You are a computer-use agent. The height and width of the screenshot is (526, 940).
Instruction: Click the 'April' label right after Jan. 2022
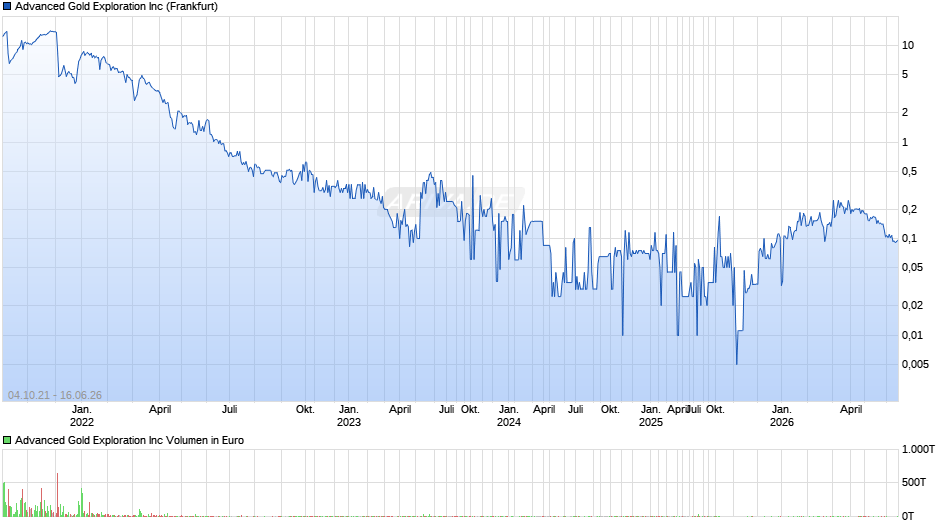[x=160, y=410]
